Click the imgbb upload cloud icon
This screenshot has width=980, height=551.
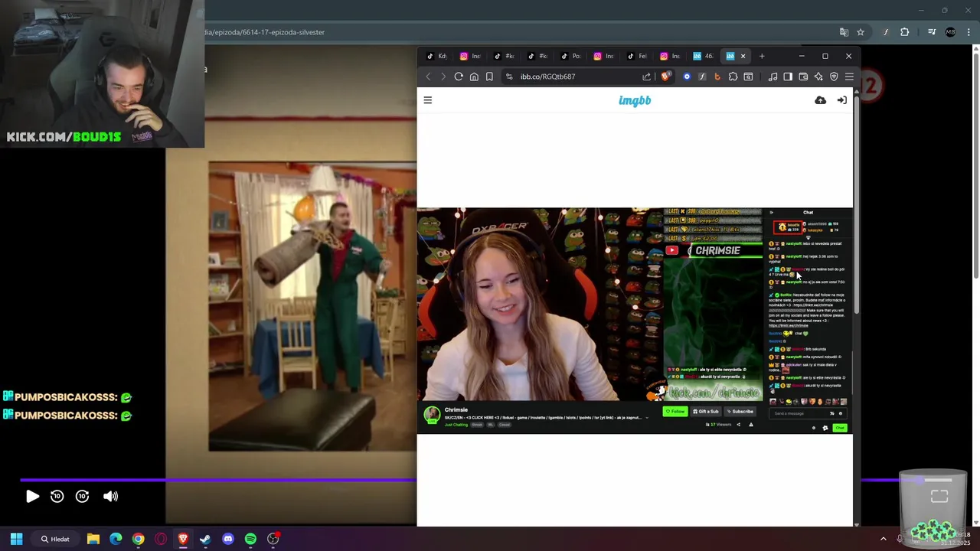(821, 100)
